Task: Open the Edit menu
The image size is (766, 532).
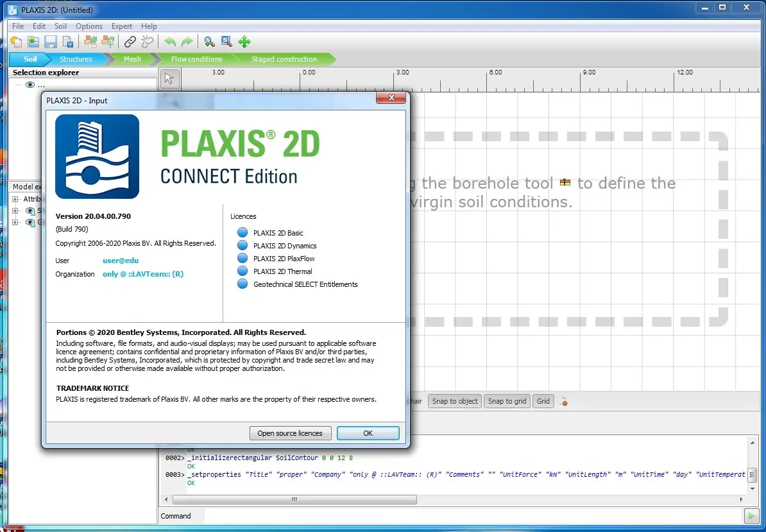Action: tap(38, 26)
